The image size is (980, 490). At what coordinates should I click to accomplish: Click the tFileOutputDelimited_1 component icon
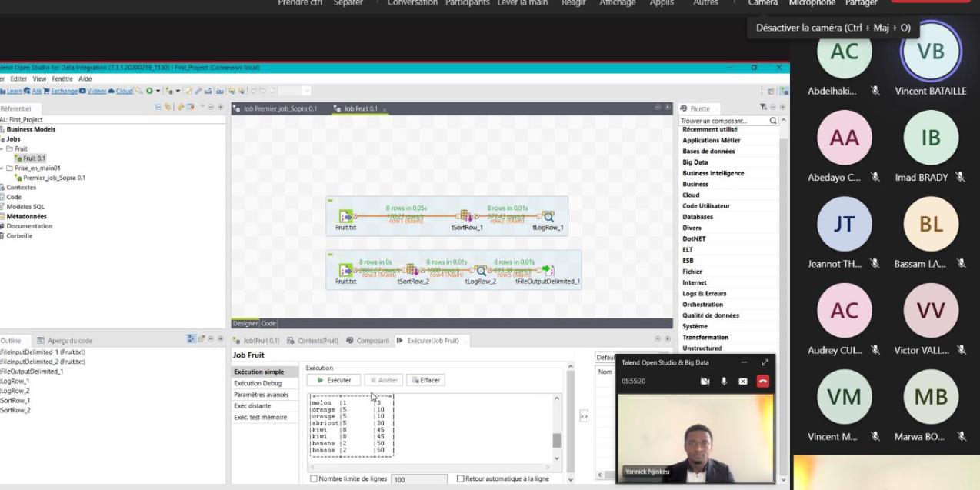(547, 270)
